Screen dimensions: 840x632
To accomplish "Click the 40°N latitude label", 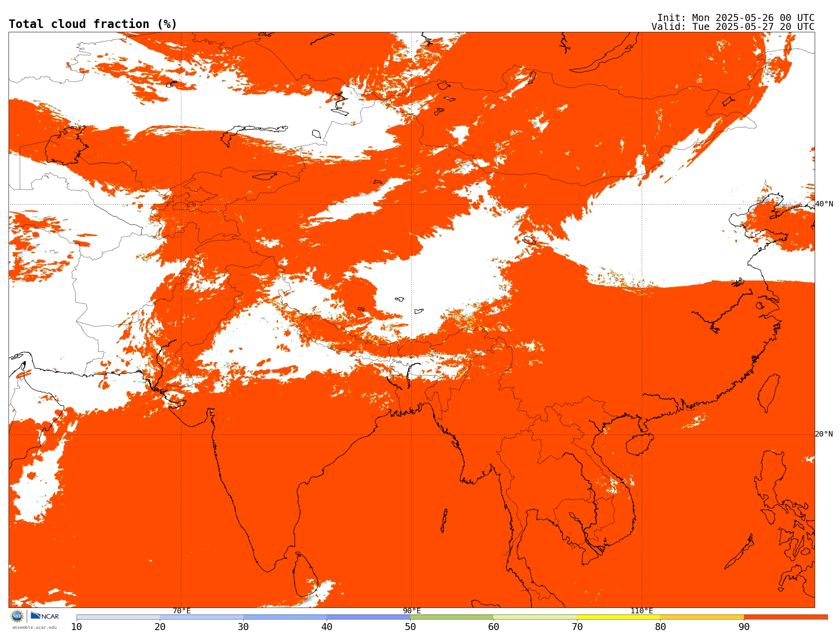I will pos(824,204).
